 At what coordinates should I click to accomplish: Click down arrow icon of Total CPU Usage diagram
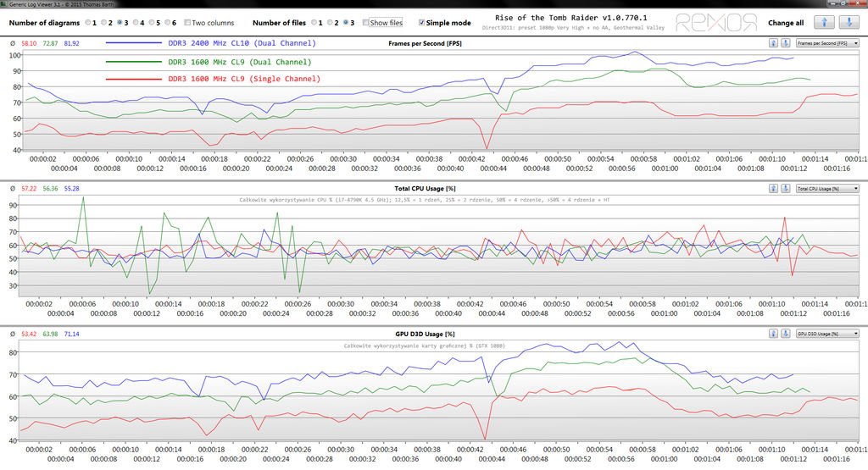[785, 188]
